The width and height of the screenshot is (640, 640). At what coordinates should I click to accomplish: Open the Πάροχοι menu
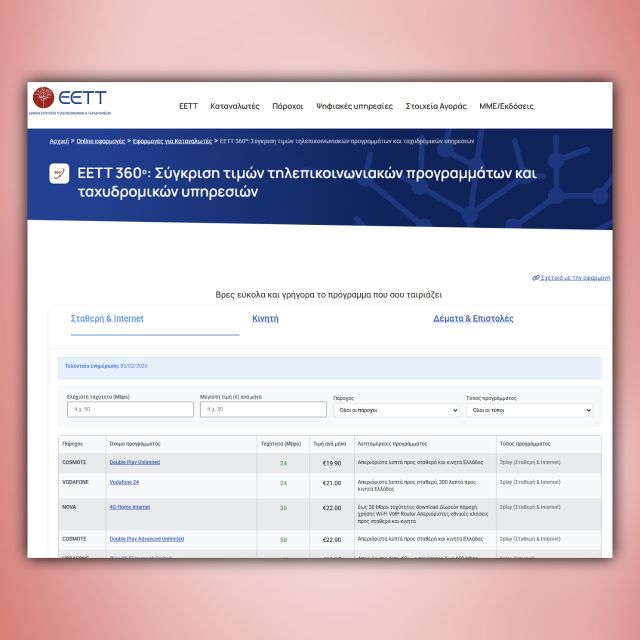(288, 106)
